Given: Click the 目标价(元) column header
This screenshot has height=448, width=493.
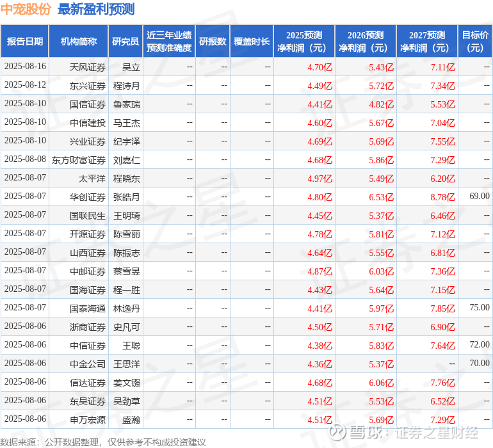Looking at the screenshot, I should [475, 41].
